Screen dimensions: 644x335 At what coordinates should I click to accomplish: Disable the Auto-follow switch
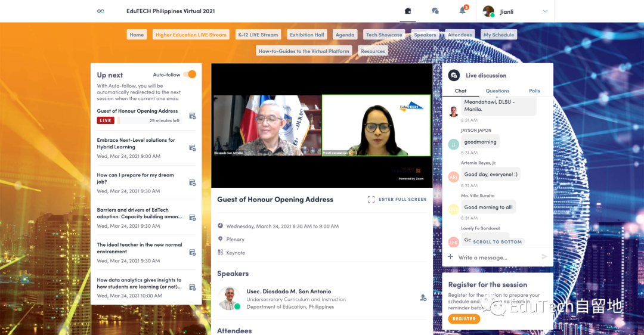(x=190, y=75)
